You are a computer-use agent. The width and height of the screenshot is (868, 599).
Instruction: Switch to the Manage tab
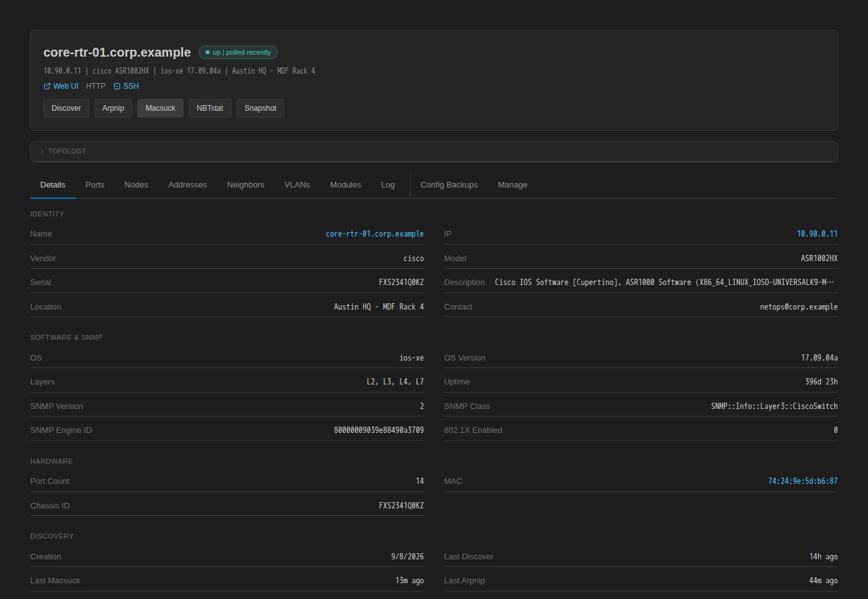(513, 185)
